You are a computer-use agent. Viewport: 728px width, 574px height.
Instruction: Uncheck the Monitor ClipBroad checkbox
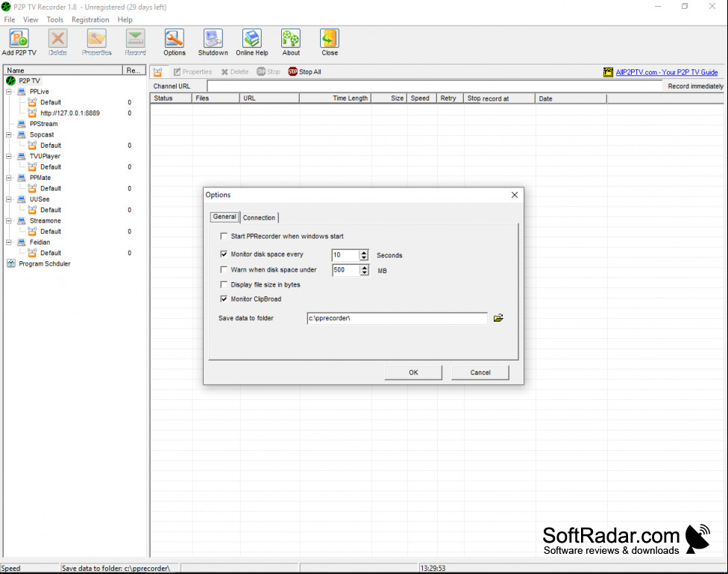(x=224, y=299)
